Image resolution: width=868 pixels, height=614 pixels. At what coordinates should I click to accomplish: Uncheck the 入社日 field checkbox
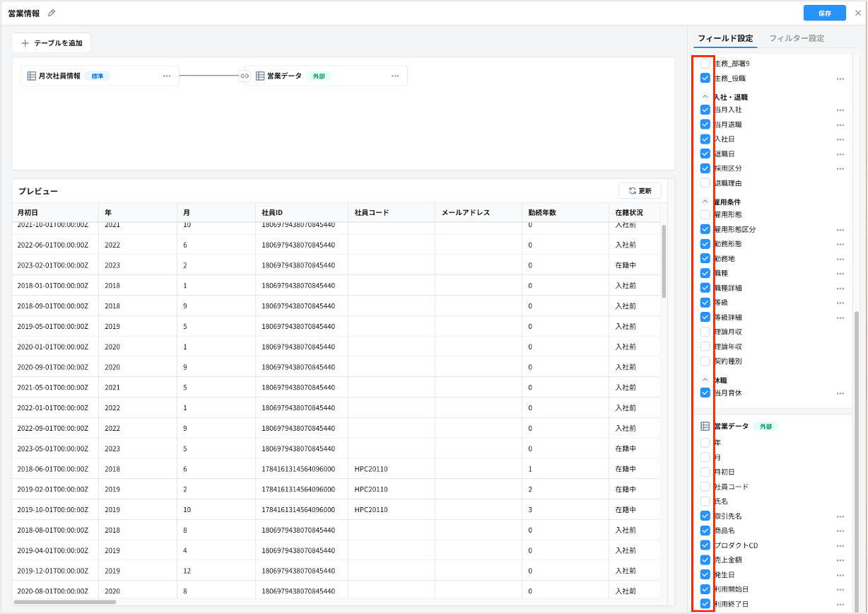coord(705,139)
